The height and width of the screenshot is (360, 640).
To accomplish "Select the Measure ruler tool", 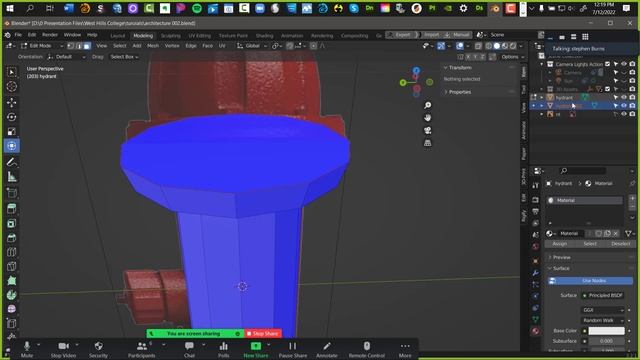I will pyautogui.click(x=12, y=177).
